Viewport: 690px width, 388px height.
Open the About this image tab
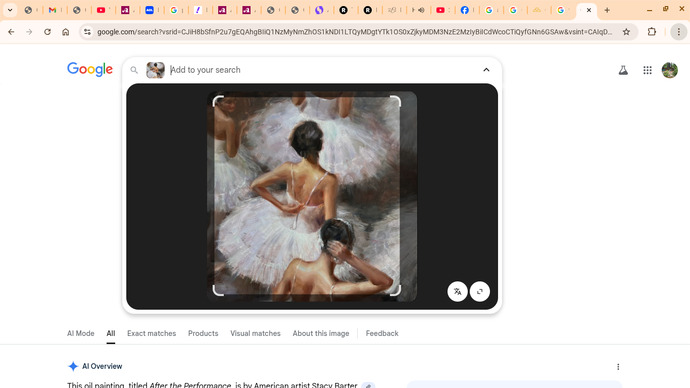321,333
